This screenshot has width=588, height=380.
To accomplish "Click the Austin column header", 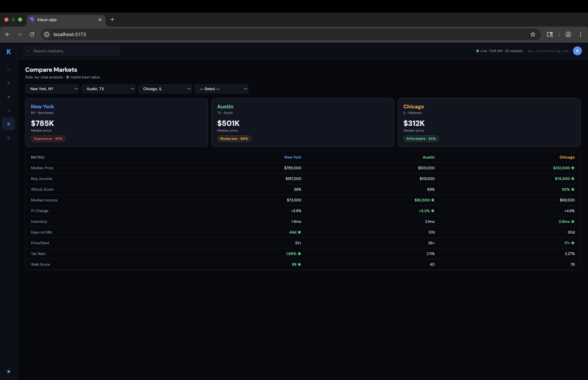I will pyautogui.click(x=428, y=157).
